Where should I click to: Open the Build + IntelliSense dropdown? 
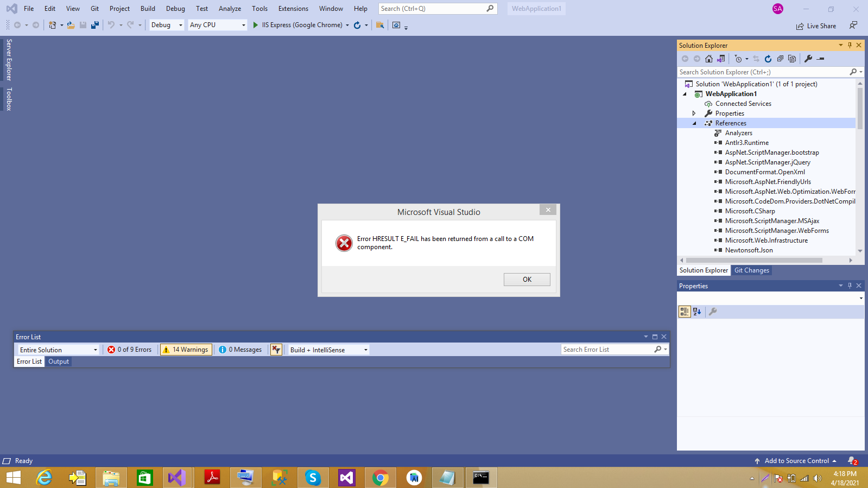tap(328, 350)
